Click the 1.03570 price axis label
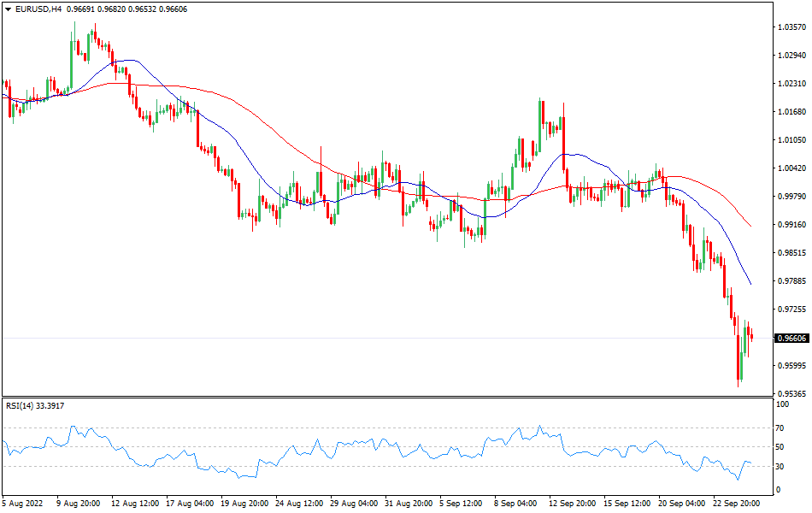The height and width of the screenshot is (513, 812). pyautogui.click(x=791, y=27)
